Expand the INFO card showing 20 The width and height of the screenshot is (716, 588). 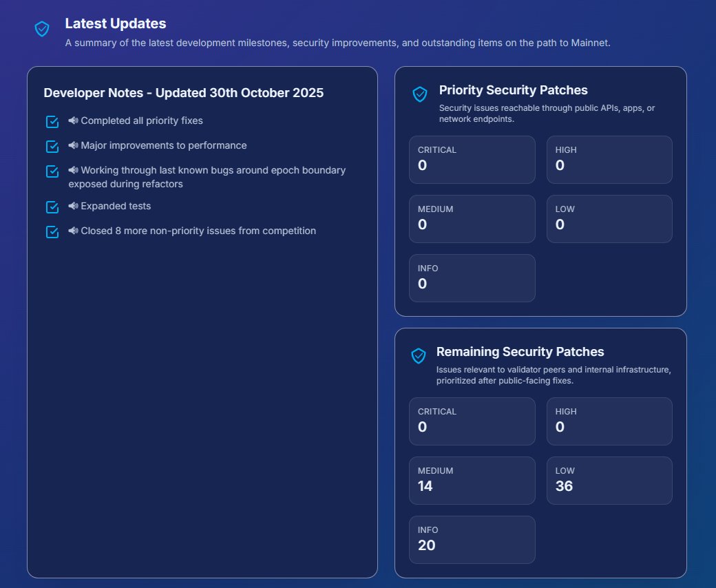(472, 539)
